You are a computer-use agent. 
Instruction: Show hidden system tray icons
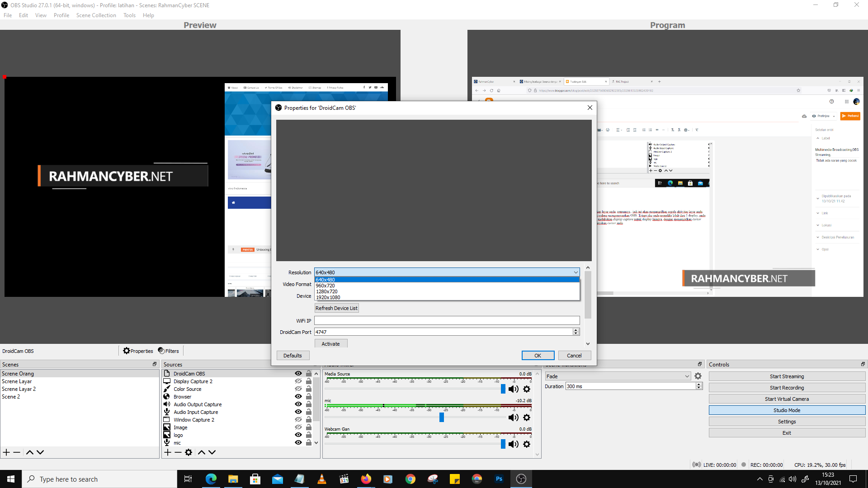click(x=759, y=479)
